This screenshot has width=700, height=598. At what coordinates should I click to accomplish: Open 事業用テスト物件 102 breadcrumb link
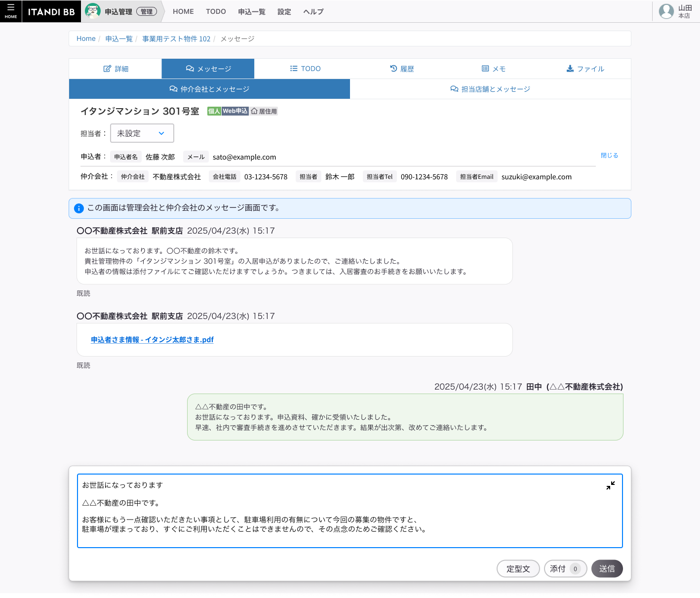176,39
